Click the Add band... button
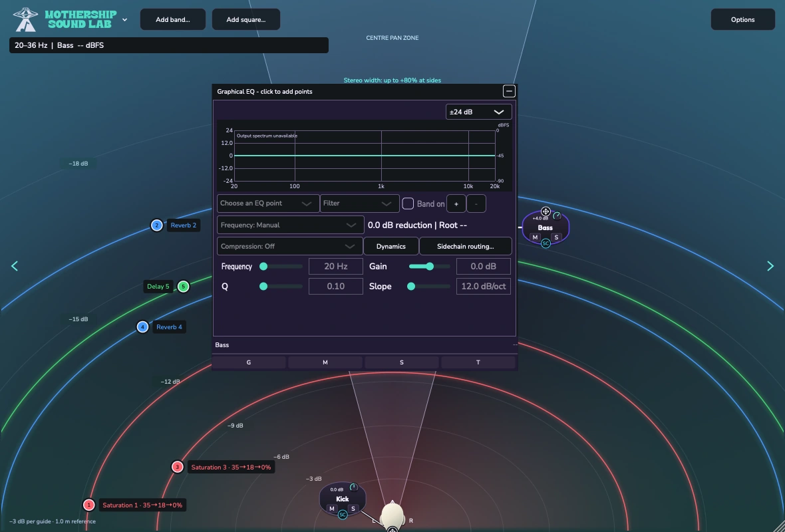The image size is (785, 532). (x=173, y=19)
